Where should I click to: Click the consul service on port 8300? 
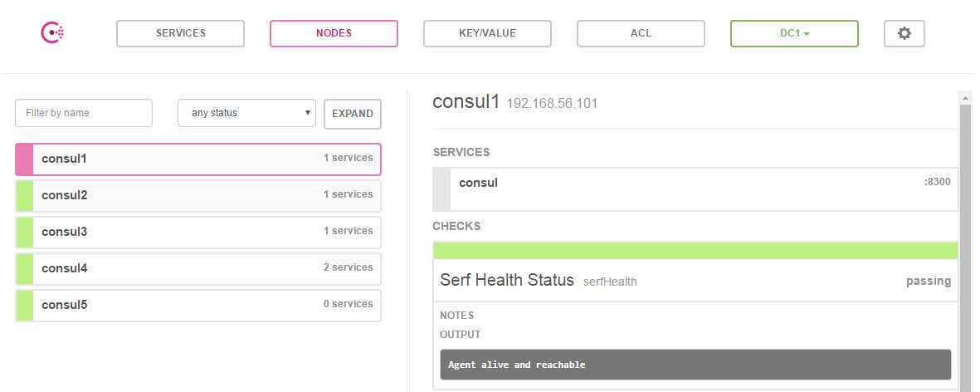(695, 189)
